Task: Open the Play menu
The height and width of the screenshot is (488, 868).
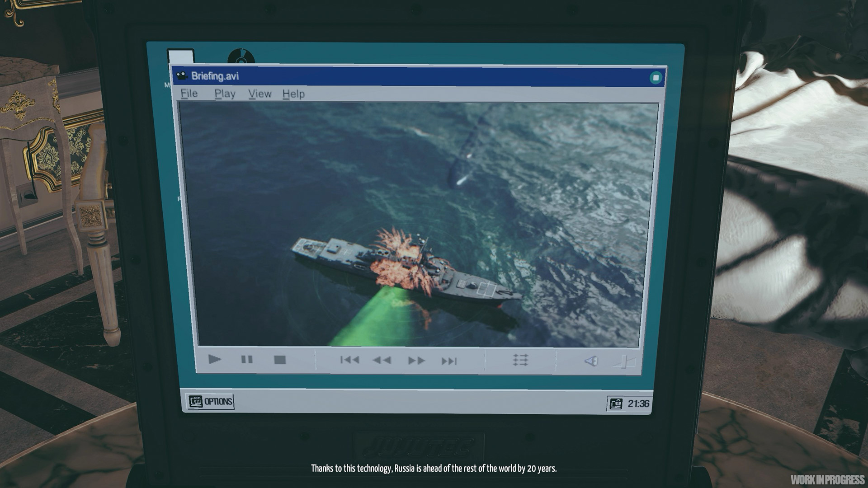Action: tap(225, 94)
